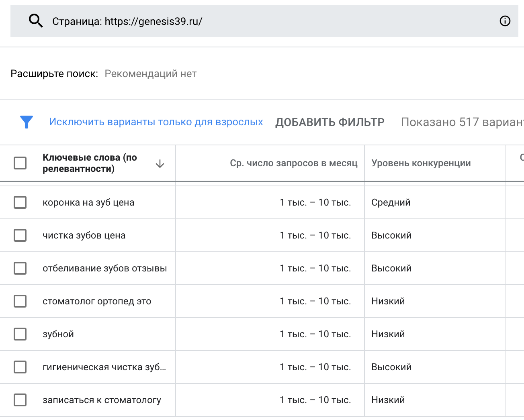
Task: Tick "записаться к стоматологу" checkbox
Action: [x=20, y=400]
